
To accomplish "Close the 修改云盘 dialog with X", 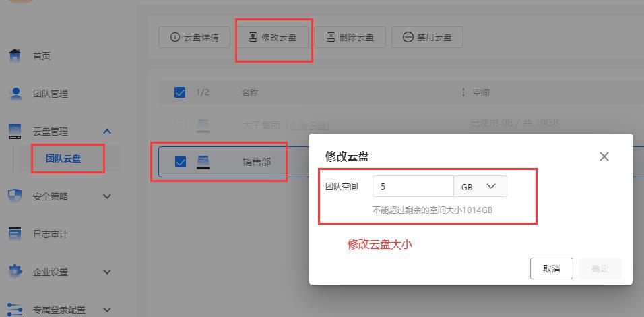I will tap(604, 156).
